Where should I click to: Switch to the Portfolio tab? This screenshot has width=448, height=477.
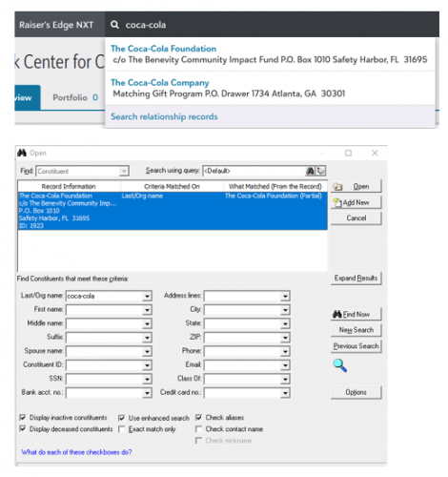pos(75,97)
